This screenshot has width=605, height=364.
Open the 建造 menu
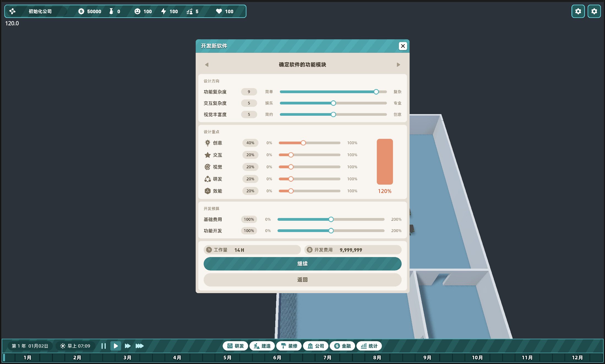tap(262, 346)
